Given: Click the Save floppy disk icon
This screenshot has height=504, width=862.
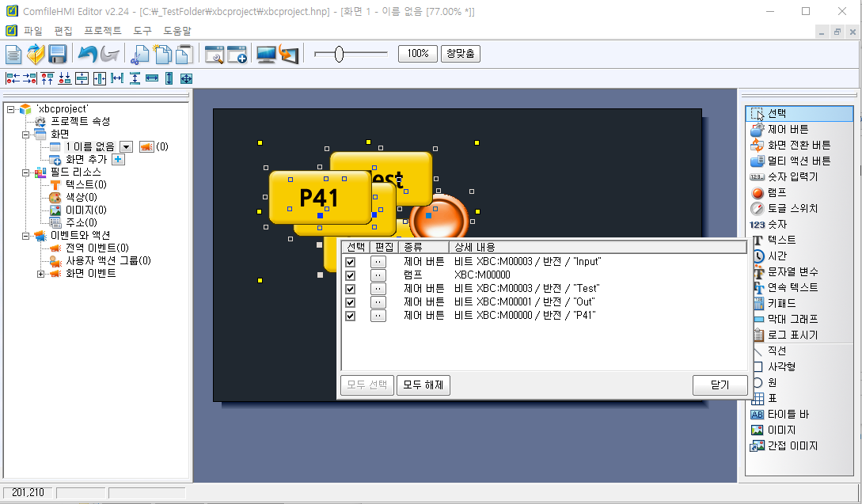Looking at the screenshot, I should pyautogui.click(x=57, y=55).
